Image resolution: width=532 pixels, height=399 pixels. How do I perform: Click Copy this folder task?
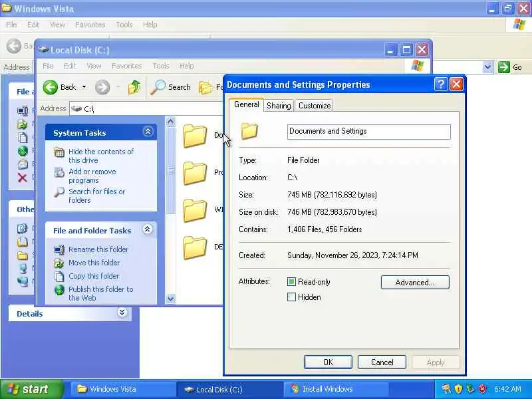click(94, 276)
